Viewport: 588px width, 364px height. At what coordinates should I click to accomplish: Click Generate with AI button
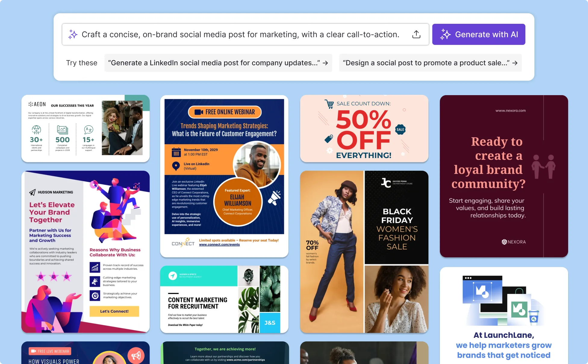coord(479,34)
